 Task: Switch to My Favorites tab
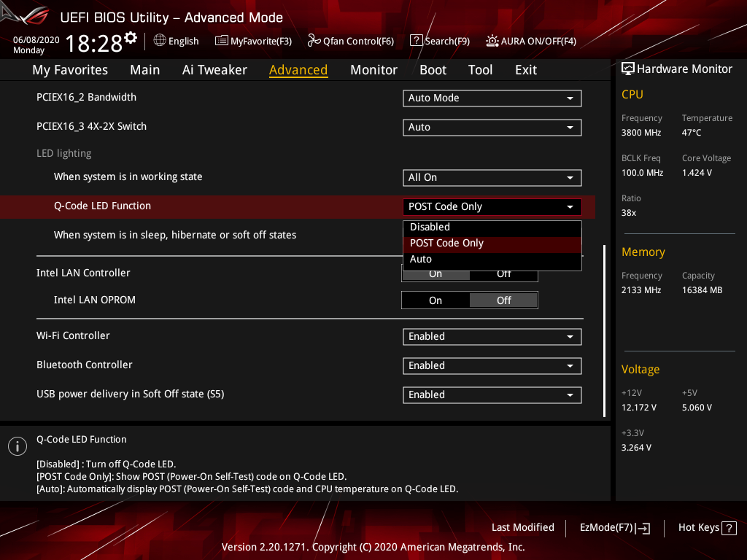(70, 70)
